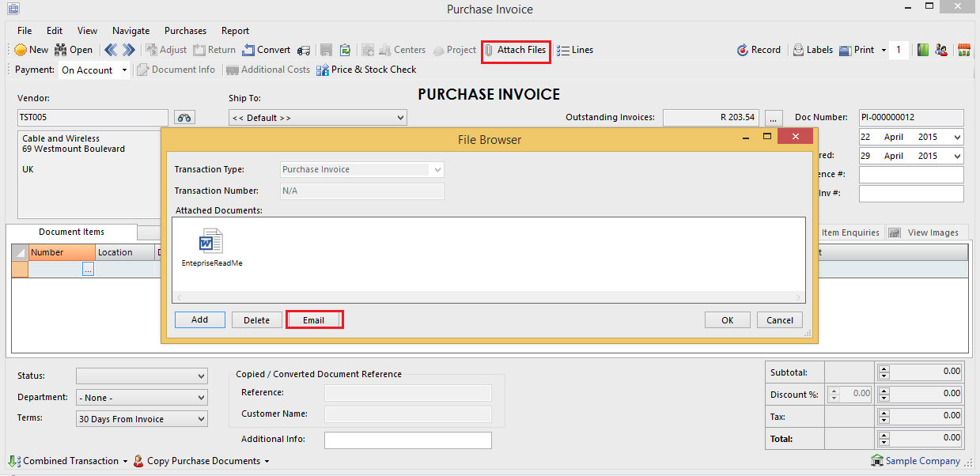The image size is (980, 476).
Task: Go to next record with double-right arrows
Action: (x=128, y=50)
